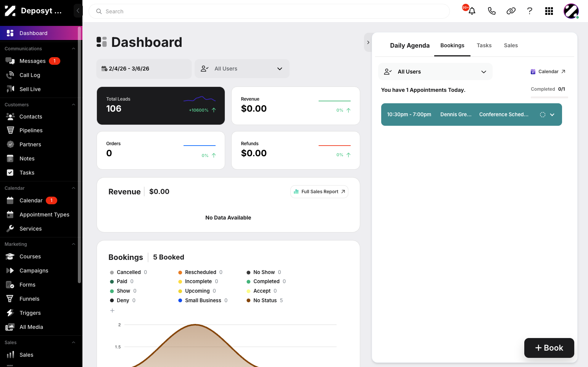
Task: Open notifications bell icon
Action: [x=472, y=11]
